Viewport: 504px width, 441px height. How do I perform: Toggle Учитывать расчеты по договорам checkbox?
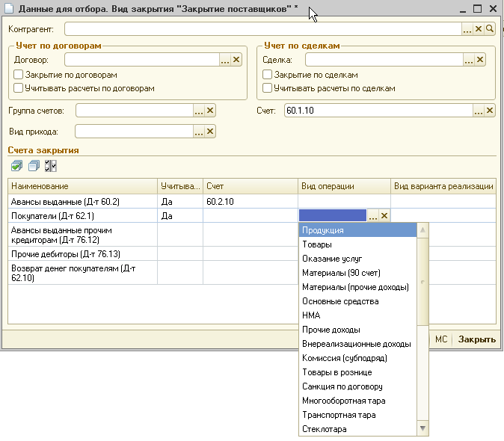click(19, 88)
